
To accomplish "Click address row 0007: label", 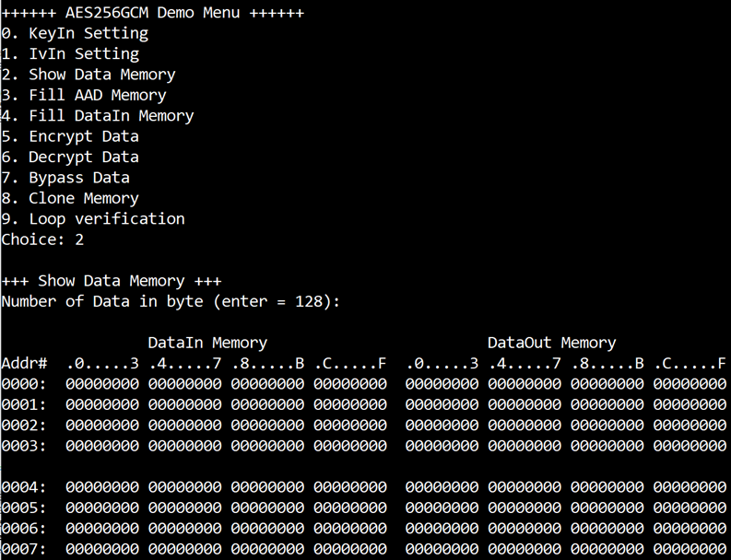I will (x=24, y=549).
